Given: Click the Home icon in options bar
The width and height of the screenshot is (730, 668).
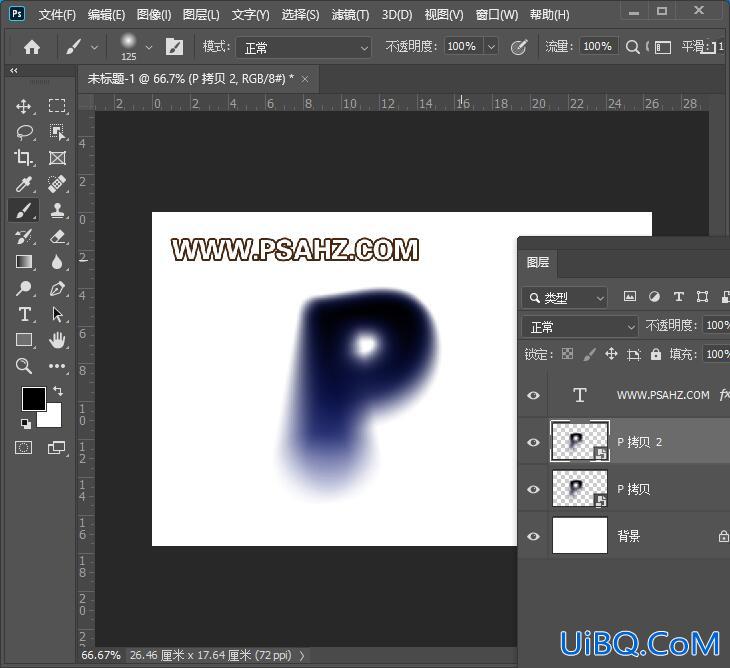Looking at the screenshot, I should click(x=32, y=47).
